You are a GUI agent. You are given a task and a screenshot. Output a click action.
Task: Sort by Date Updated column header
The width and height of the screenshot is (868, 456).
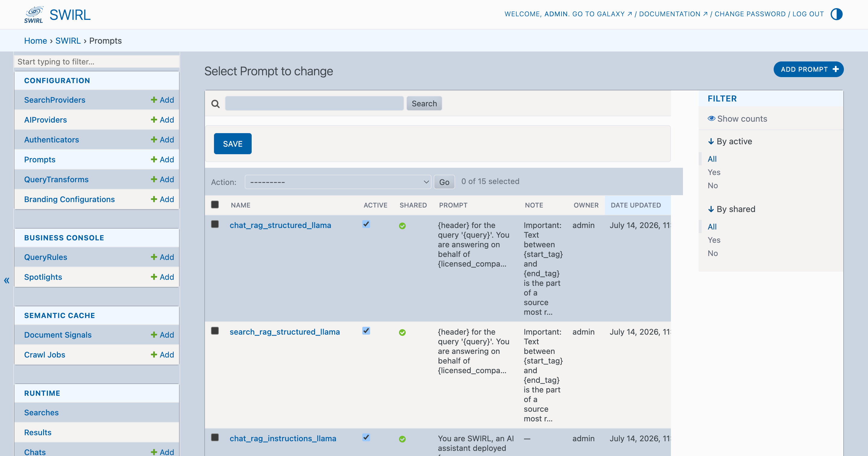[636, 205]
